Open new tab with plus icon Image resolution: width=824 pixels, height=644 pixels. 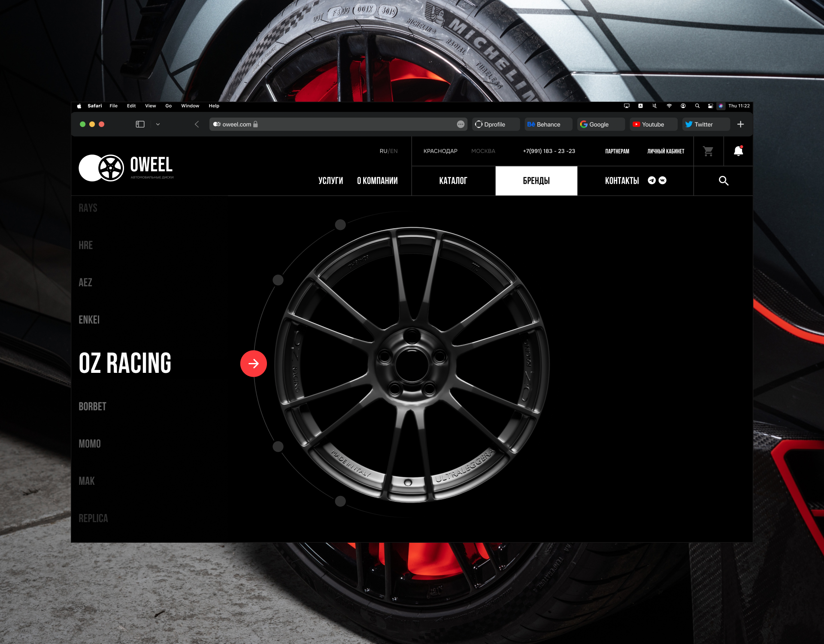740,124
